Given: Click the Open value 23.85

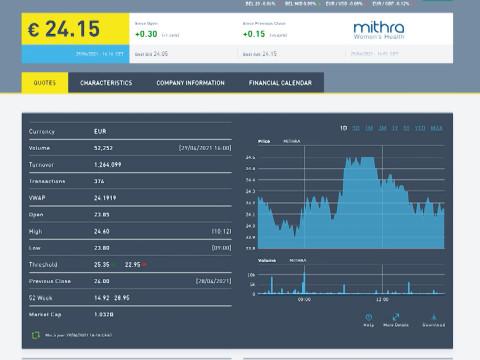Looking at the screenshot, I should [102, 214].
